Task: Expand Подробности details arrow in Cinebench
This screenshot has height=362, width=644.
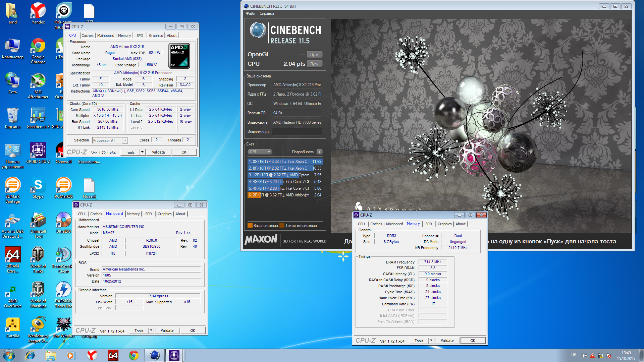Action: pyautogui.click(x=320, y=152)
